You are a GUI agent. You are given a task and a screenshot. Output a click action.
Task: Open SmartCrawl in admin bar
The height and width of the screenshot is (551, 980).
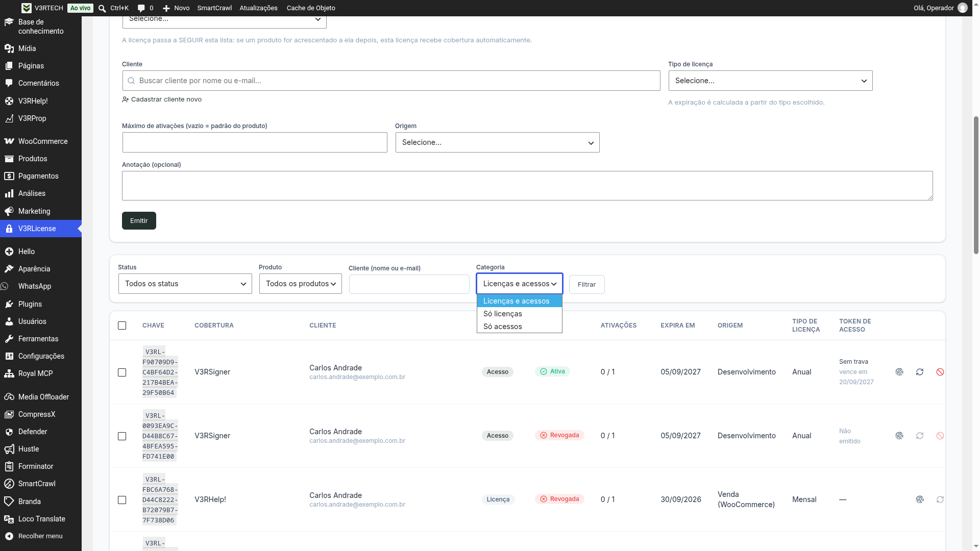[x=214, y=8]
